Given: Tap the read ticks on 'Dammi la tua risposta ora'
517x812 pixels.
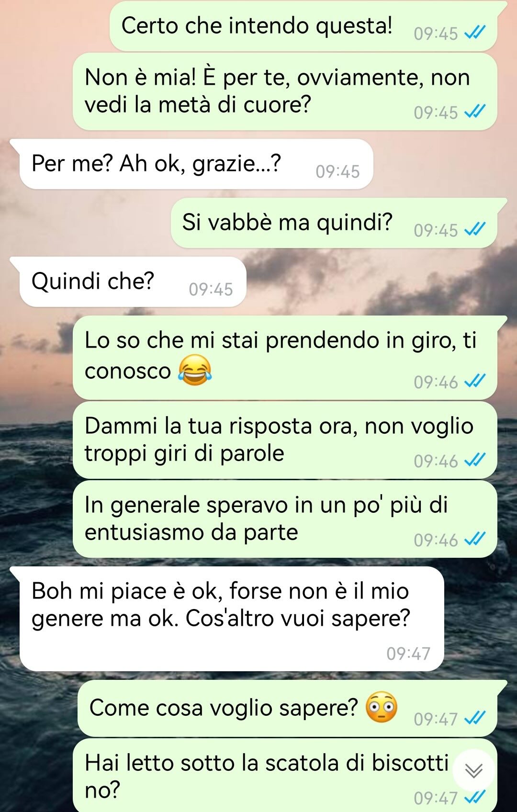Looking at the screenshot, I should point(475,461).
